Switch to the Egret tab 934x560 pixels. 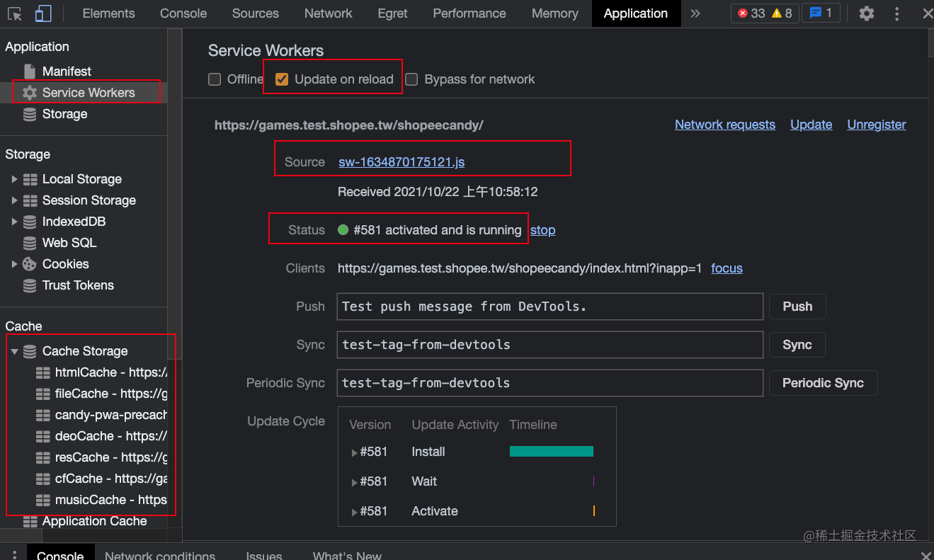click(x=392, y=13)
